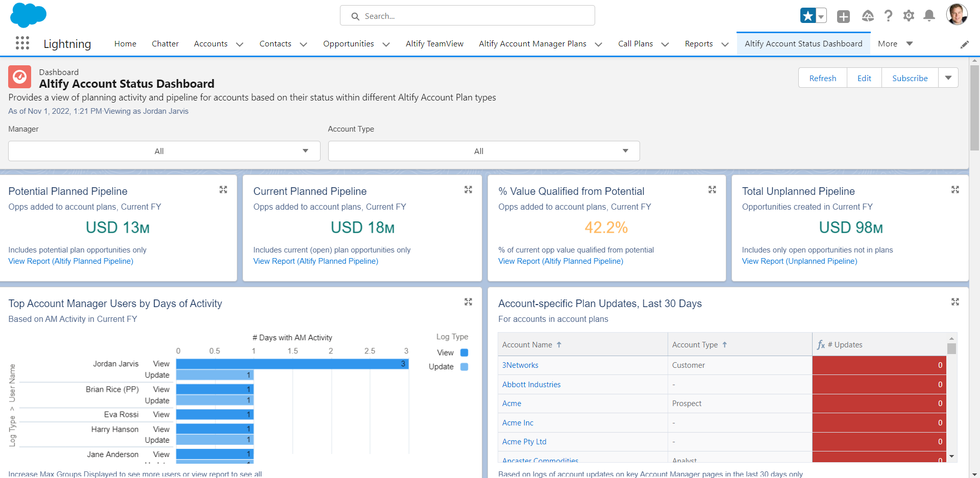
Task: Switch to the Chatter tab
Action: coord(165,43)
